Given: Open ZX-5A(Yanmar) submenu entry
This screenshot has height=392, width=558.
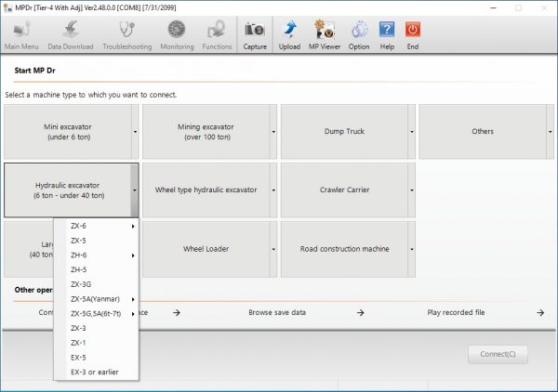Looking at the screenshot, I should (x=96, y=299).
